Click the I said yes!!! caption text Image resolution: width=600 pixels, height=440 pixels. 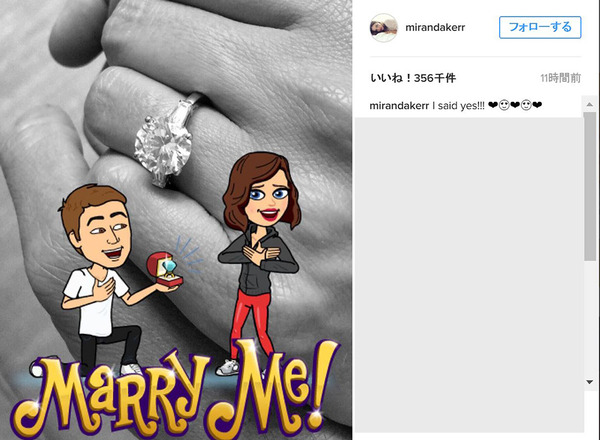458,106
